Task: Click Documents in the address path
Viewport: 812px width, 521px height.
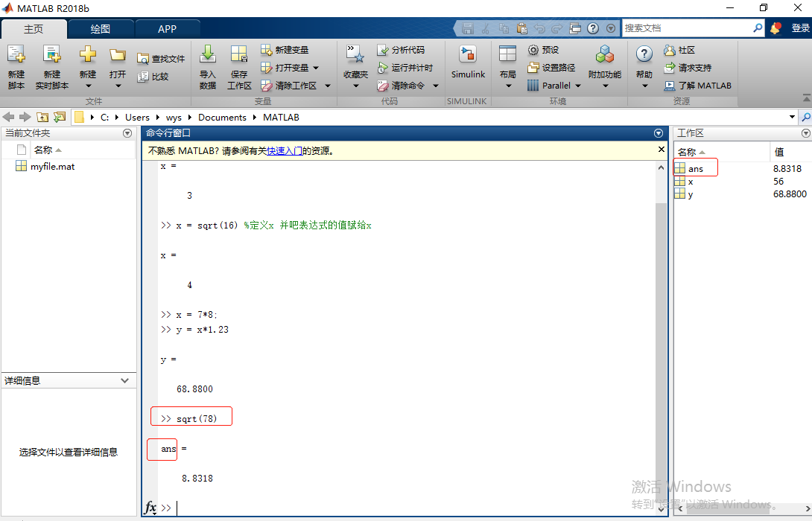Action: tap(222, 118)
